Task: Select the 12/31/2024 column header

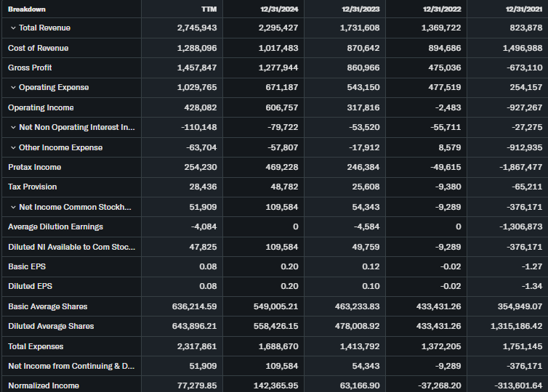Action: click(x=285, y=9)
